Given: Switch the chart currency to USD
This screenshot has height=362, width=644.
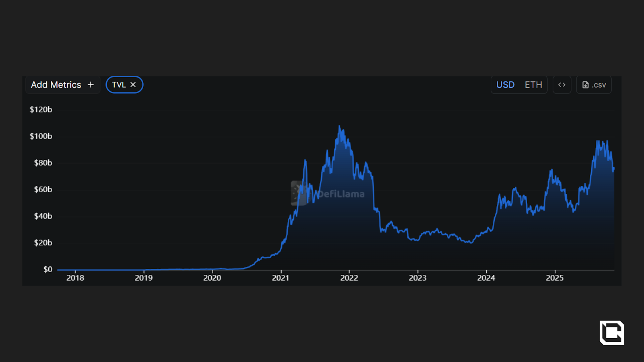Looking at the screenshot, I should (505, 85).
